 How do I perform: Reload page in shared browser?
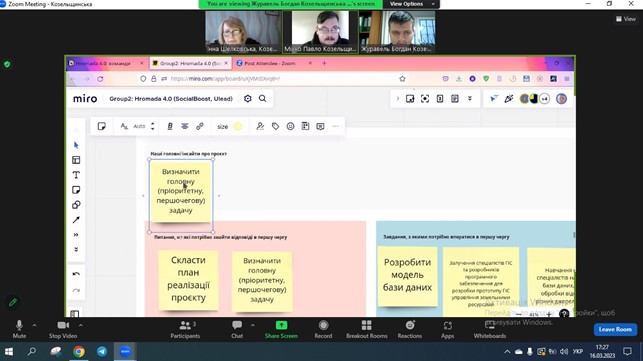100,79
